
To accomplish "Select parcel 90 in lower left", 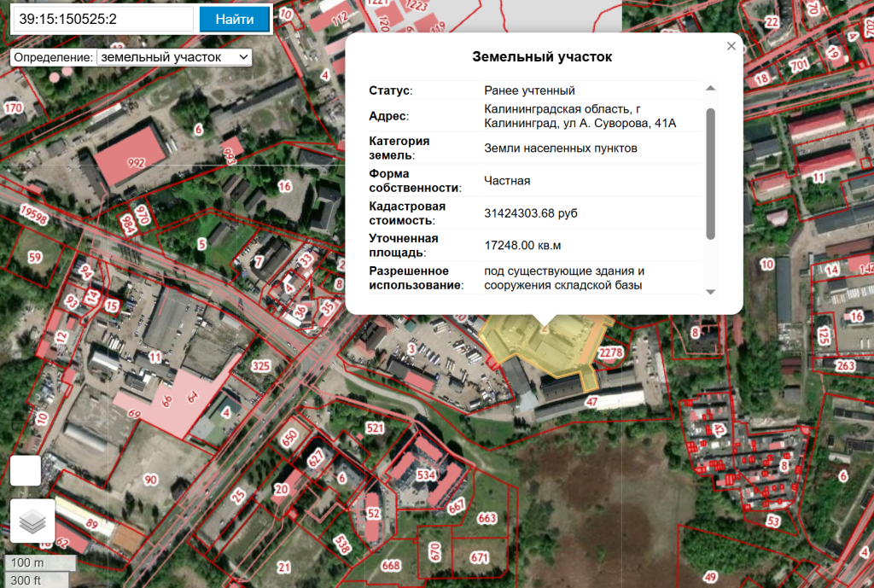I will pos(150,480).
